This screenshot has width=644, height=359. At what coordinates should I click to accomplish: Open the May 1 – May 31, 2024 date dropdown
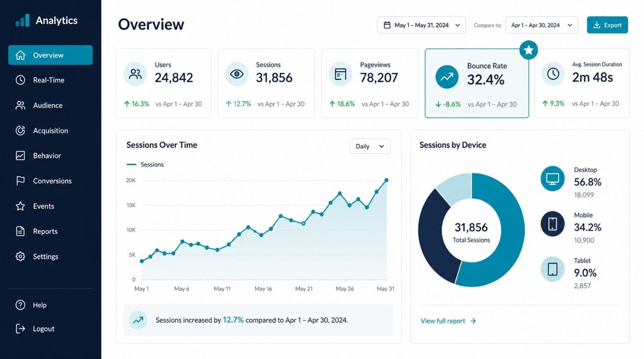point(422,25)
